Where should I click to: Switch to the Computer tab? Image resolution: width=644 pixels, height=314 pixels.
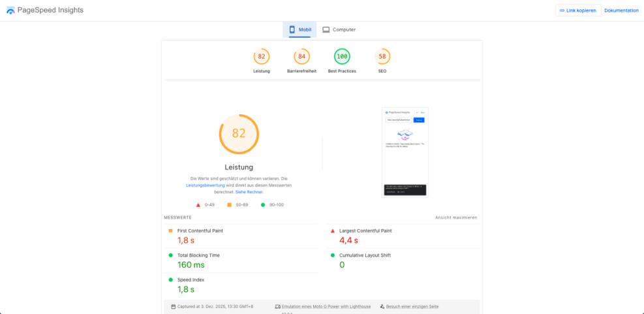pyautogui.click(x=339, y=29)
